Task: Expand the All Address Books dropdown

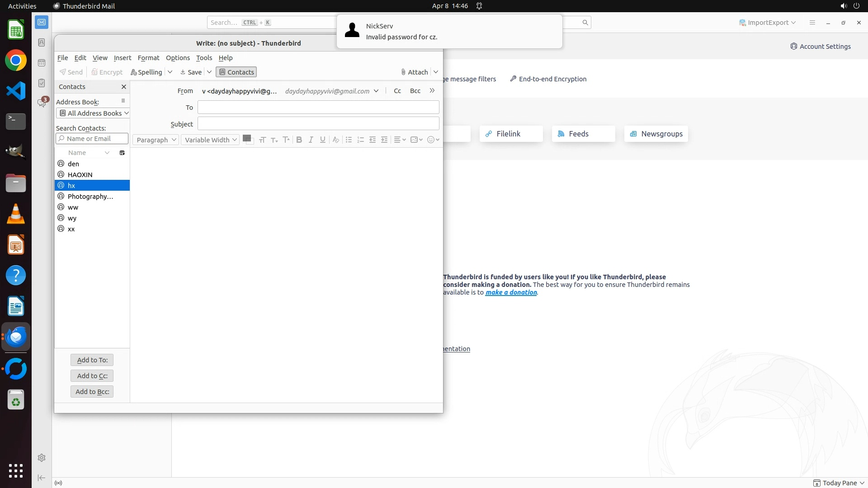Action: (x=94, y=113)
